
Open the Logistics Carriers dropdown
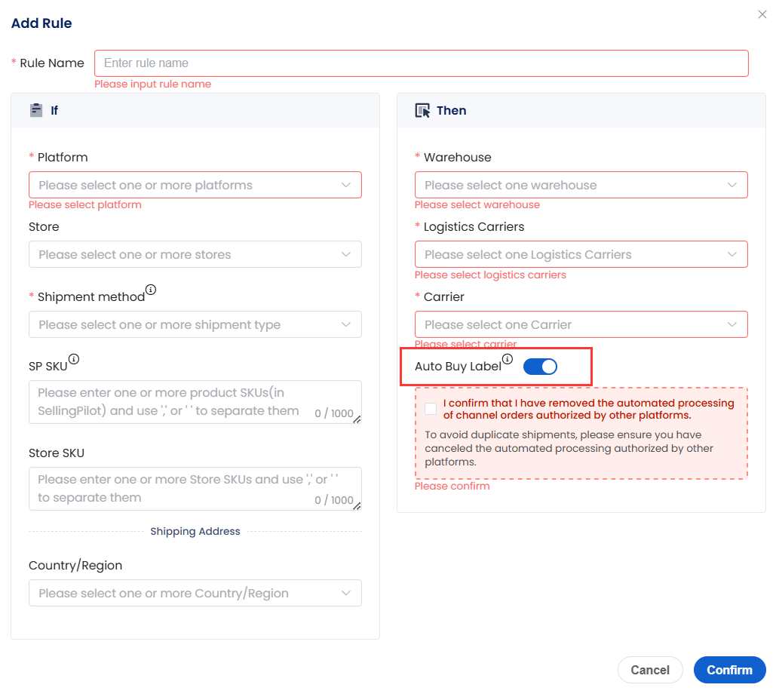point(581,254)
